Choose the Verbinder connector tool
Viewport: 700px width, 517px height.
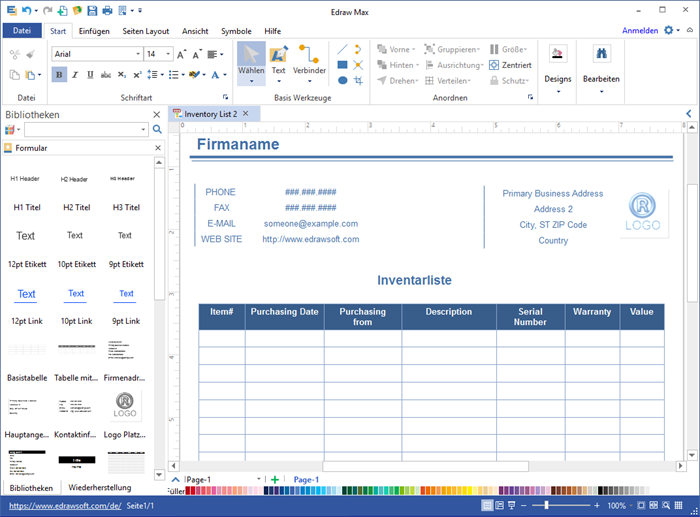click(309, 56)
